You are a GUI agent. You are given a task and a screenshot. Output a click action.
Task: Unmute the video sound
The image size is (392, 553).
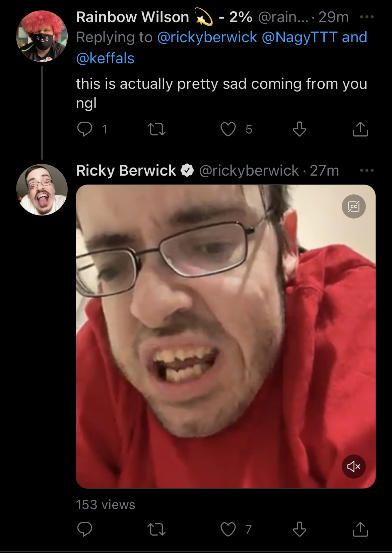[x=354, y=466]
